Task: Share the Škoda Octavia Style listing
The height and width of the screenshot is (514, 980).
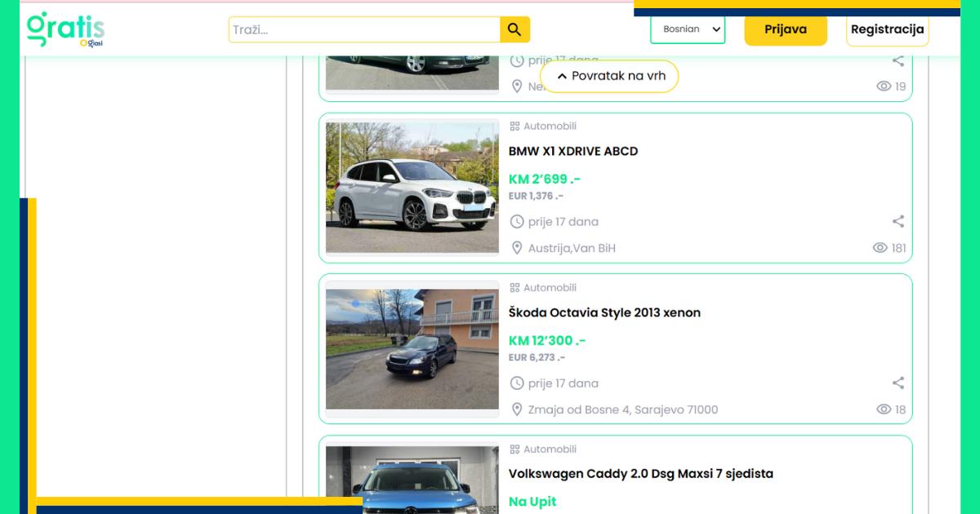Action: pyautogui.click(x=898, y=383)
